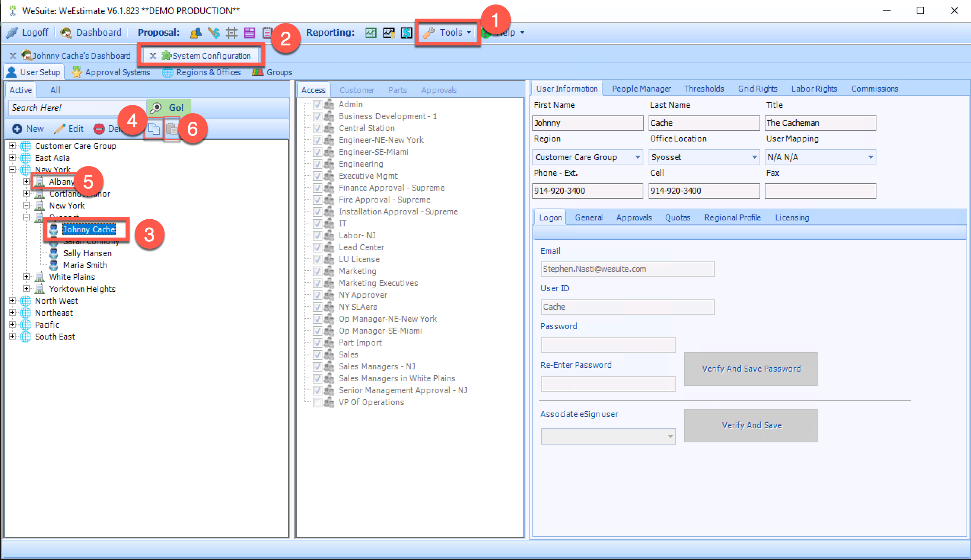Select Maria Smith in the tree
The image size is (971, 560).
(x=85, y=265)
